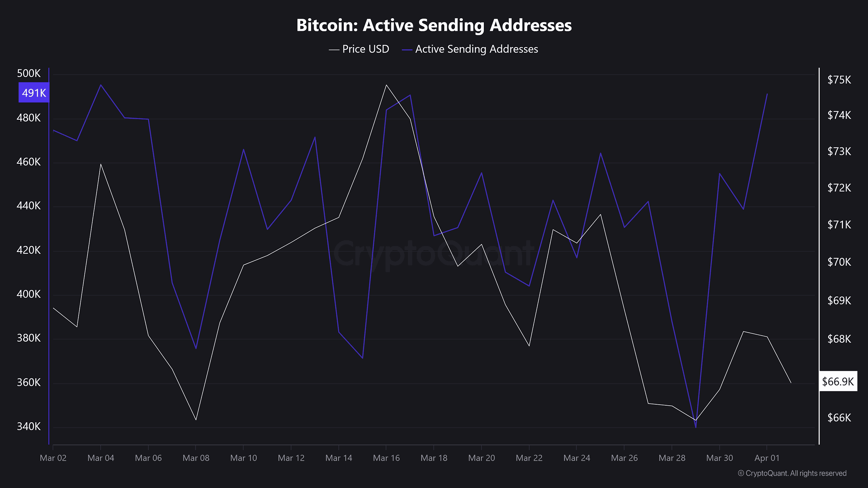
Task: Select the Mar 28 axis label
Action: pyautogui.click(x=672, y=458)
